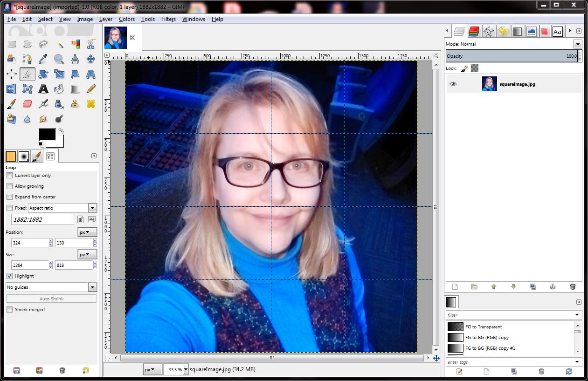
Task: Activate the Scissors Select tool
Action: tap(90, 44)
